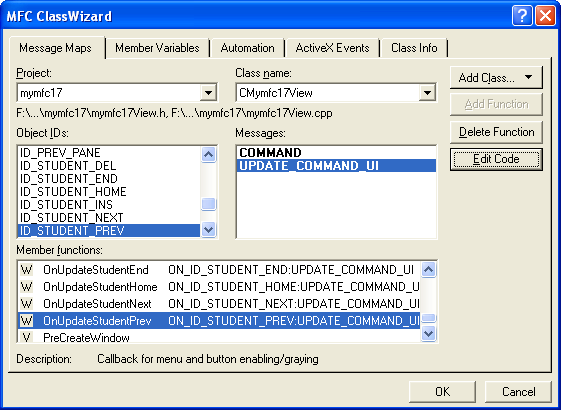
Task: Select ID_STUDENT_PREV in Object IDs
Action: [109, 231]
